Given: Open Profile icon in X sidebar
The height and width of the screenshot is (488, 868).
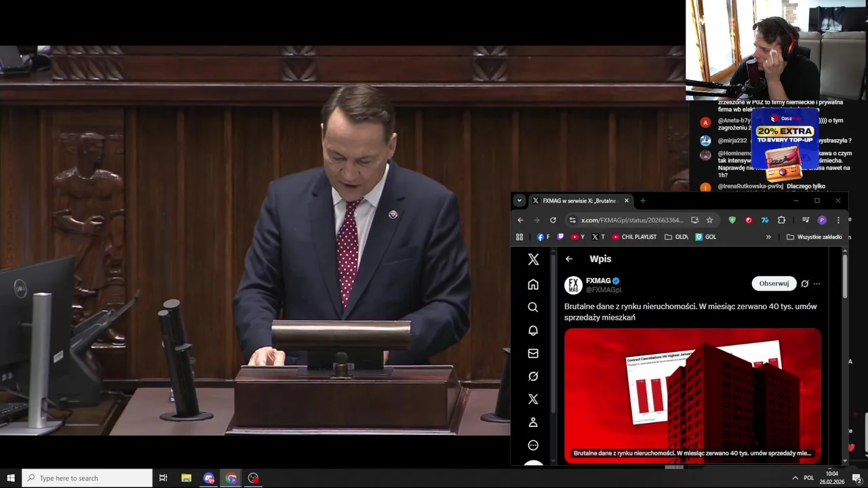Looking at the screenshot, I should click(x=533, y=422).
